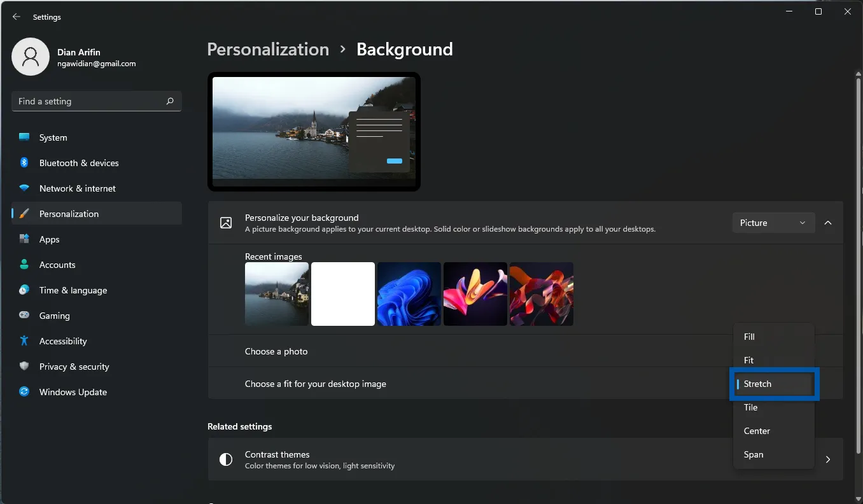Open System settings via monitor icon
The height and width of the screenshot is (504, 863).
click(x=24, y=137)
